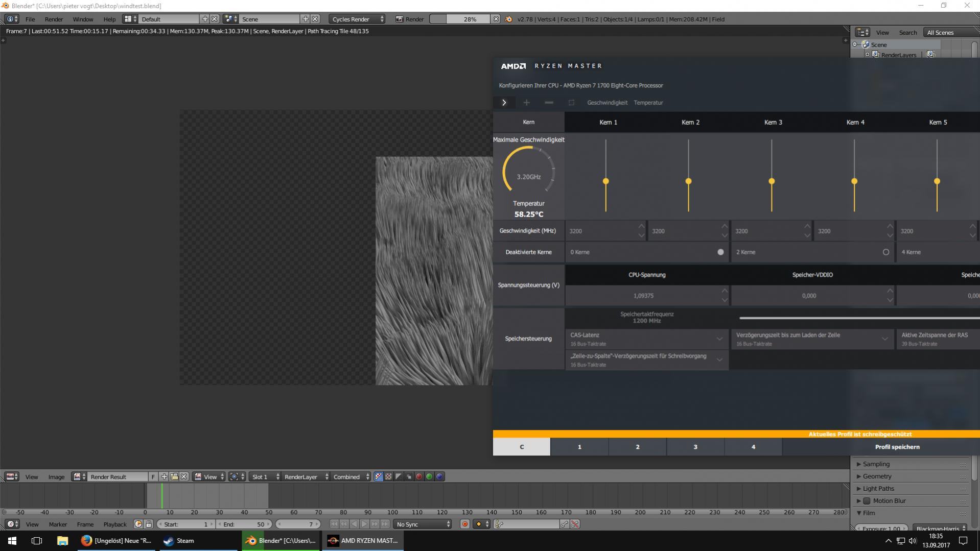This screenshot has height=551, width=980.
Task: Add a core view in Ryzen Master
Action: tap(526, 103)
